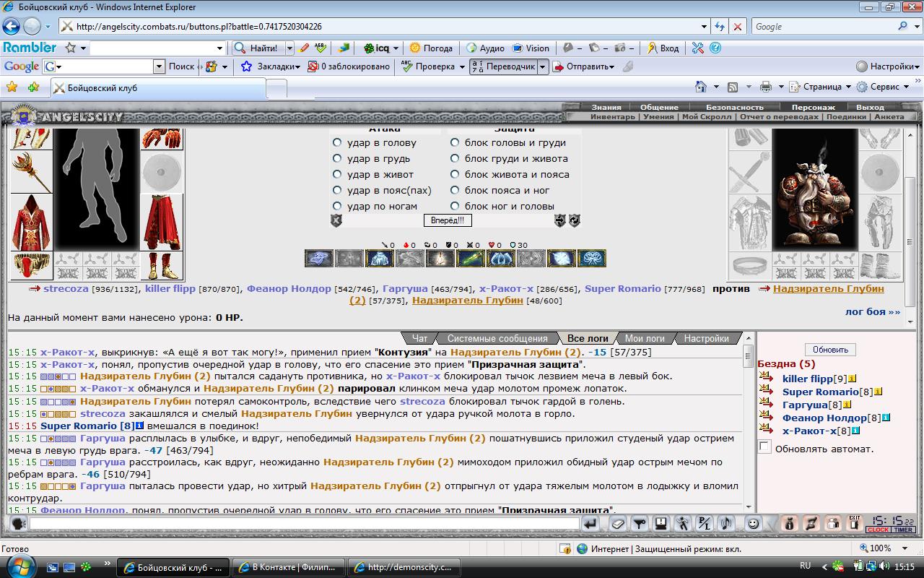Select attack 'удар в грудь'
The height and width of the screenshot is (578, 924).
click(337, 158)
